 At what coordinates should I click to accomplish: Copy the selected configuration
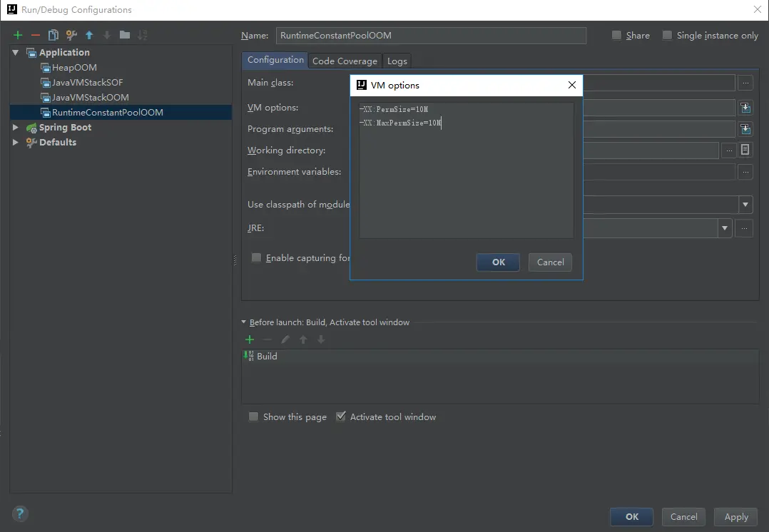[x=53, y=35]
